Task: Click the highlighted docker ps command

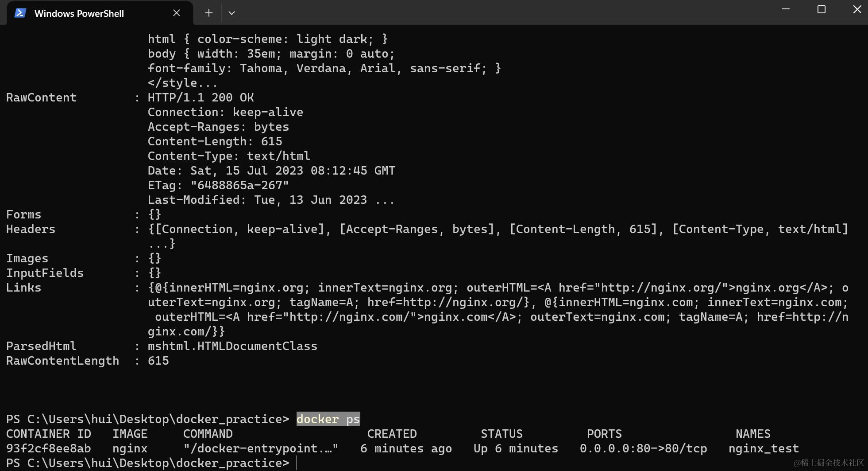Action: 328,419
